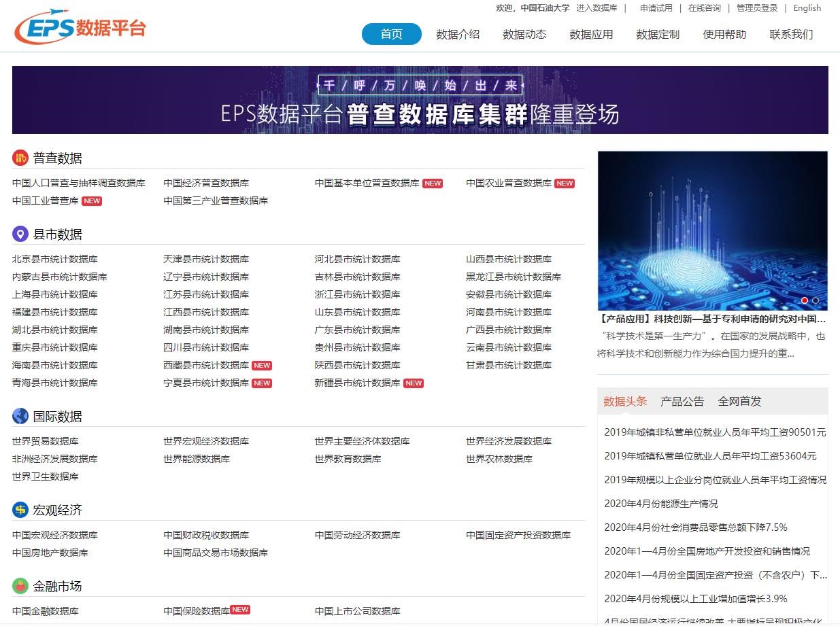This screenshot has height=626, width=840.
Task: Open the 数据介绍 menu
Action: coord(458,34)
